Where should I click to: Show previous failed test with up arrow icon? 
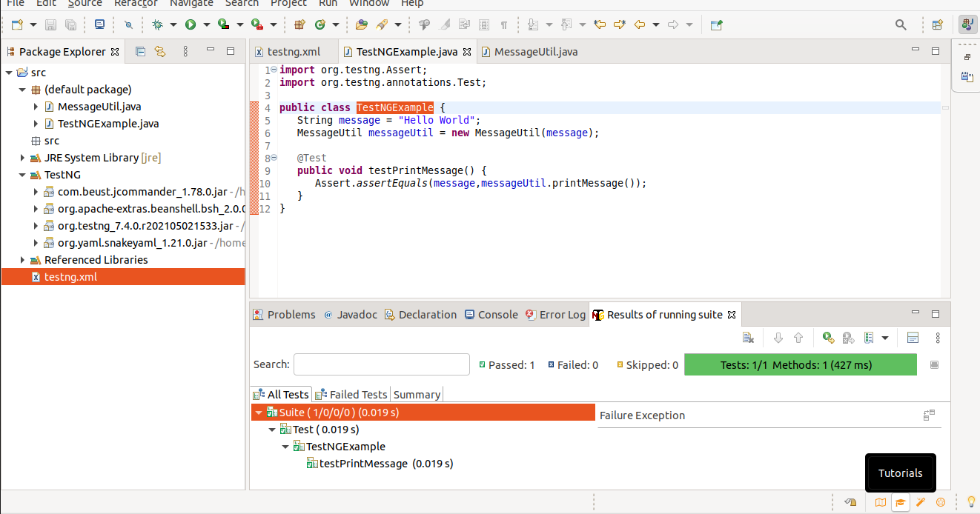[798, 338]
